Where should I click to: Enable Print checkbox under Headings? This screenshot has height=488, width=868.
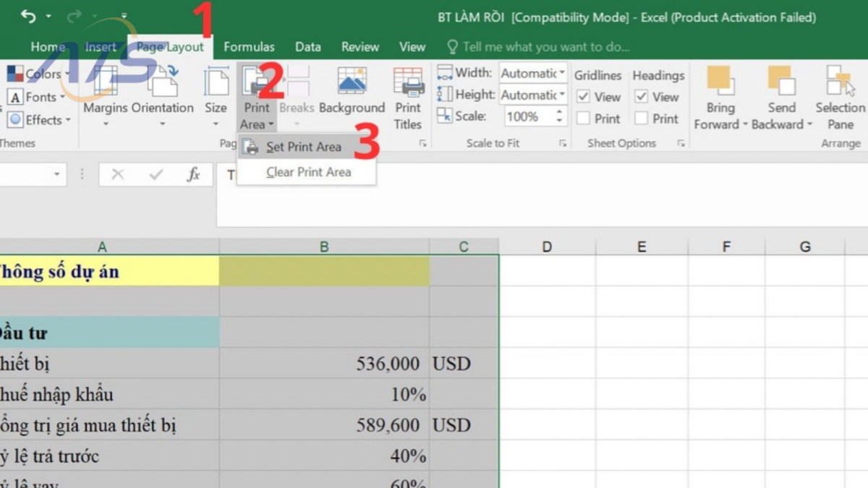pos(642,119)
